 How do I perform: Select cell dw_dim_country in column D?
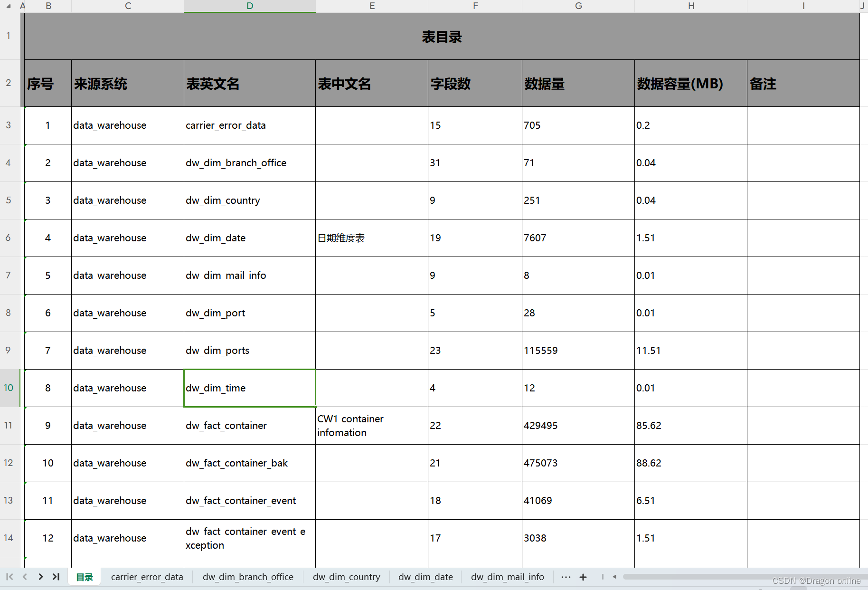[250, 200]
